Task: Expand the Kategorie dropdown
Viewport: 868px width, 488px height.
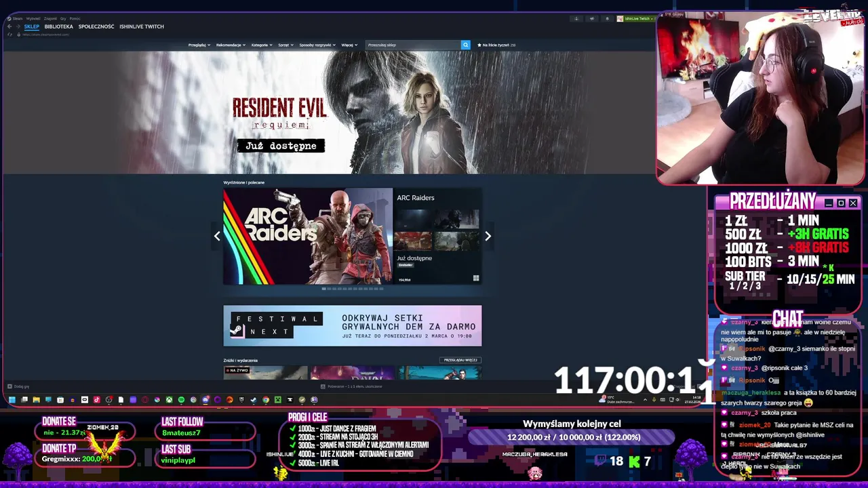Action: 262,45
